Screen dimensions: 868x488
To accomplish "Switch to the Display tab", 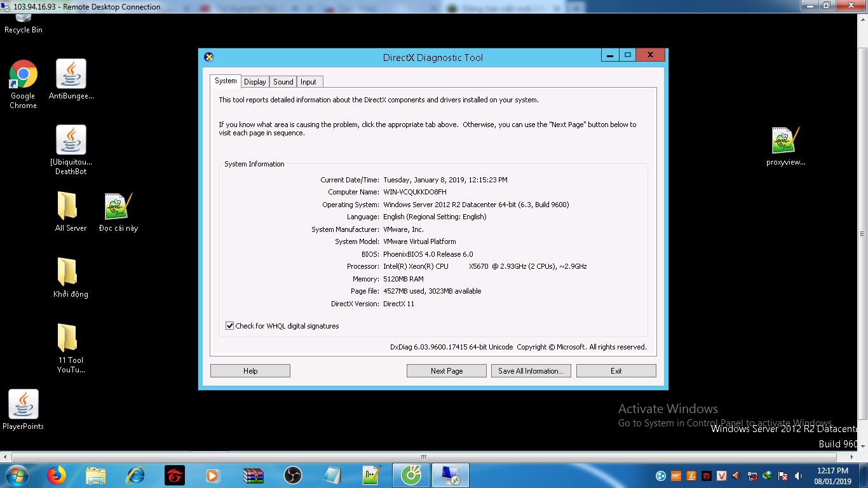I will click(255, 82).
